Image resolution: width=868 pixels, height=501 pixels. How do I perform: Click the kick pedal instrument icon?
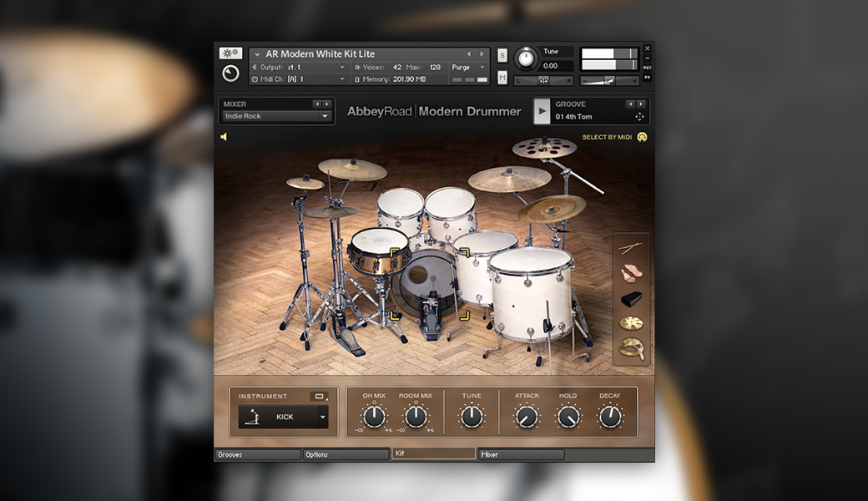[252, 417]
